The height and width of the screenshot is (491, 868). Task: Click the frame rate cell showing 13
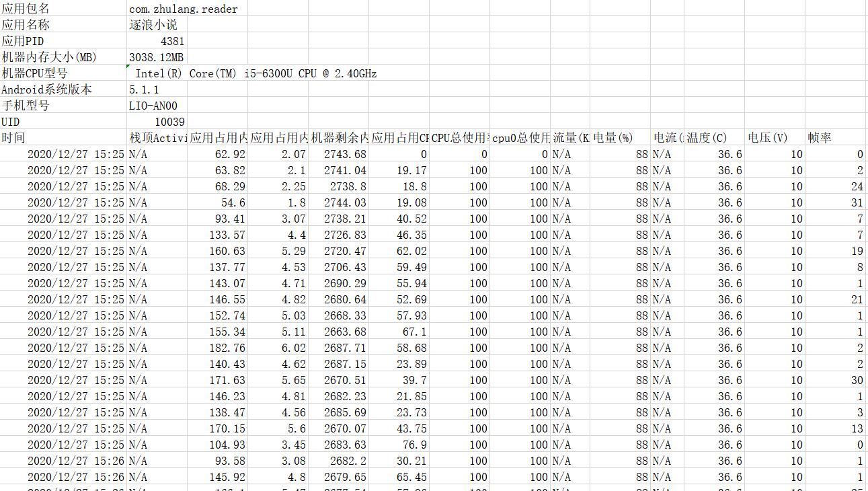tap(836, 428)
